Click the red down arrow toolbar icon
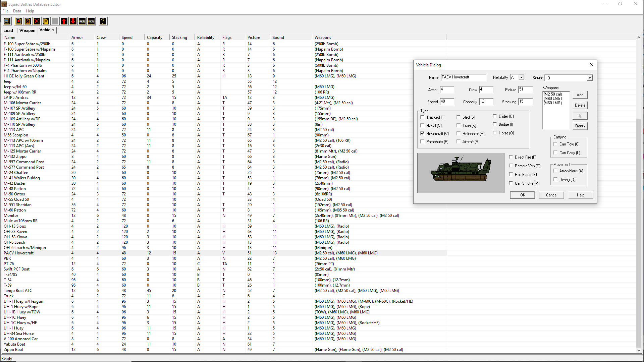Screen dimensions: 644x362 [x=73, y=21]
